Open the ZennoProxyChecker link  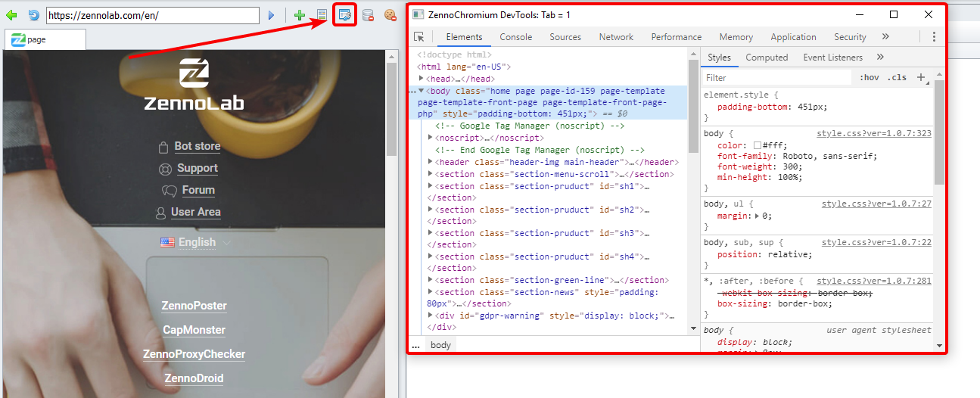coord(194,355)
